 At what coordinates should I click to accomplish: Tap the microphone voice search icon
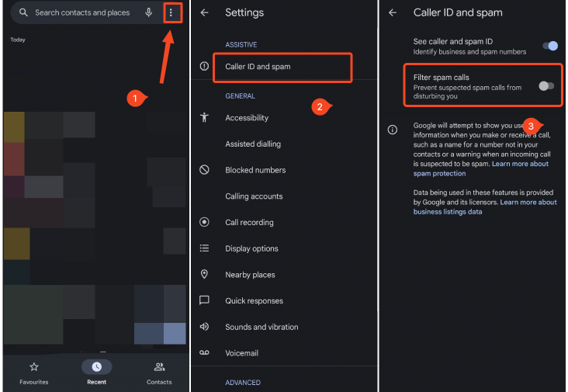148,12
